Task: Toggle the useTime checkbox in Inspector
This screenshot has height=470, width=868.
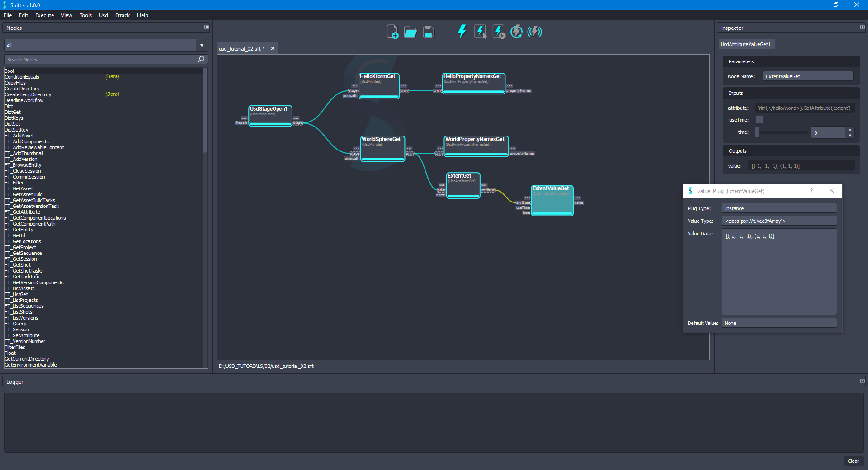Action: 759,119
